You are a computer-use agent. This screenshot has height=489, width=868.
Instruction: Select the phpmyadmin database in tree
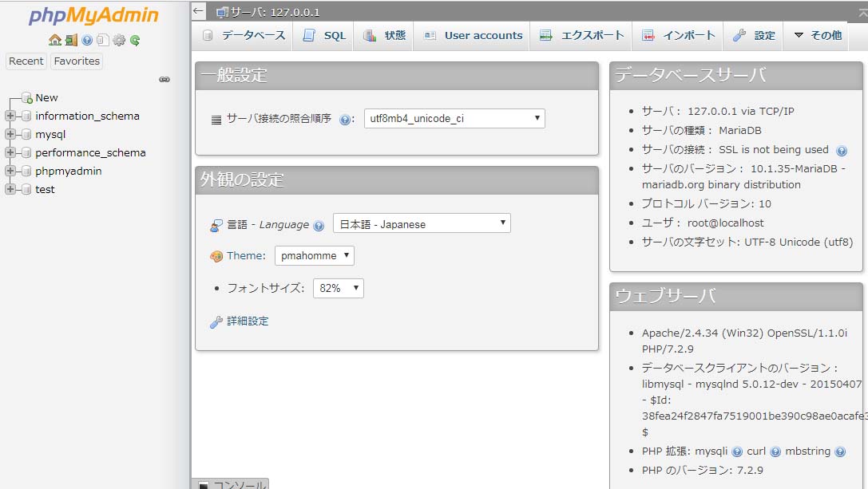(68, 171)
